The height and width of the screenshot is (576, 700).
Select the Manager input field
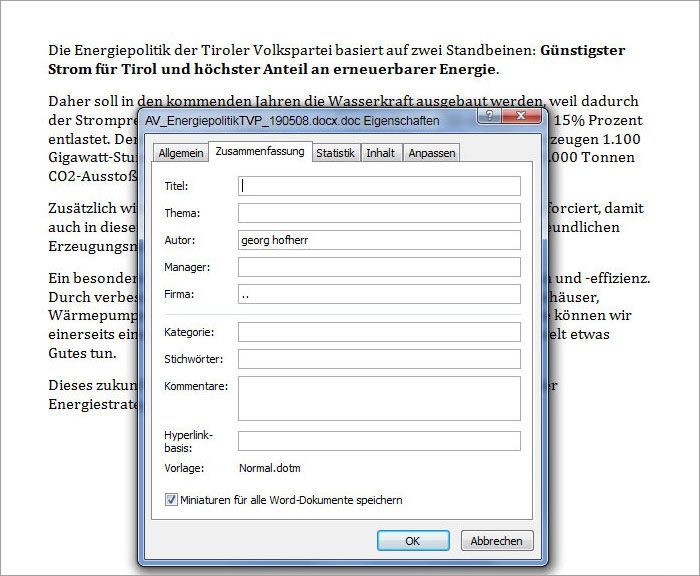tap(379, 267)
